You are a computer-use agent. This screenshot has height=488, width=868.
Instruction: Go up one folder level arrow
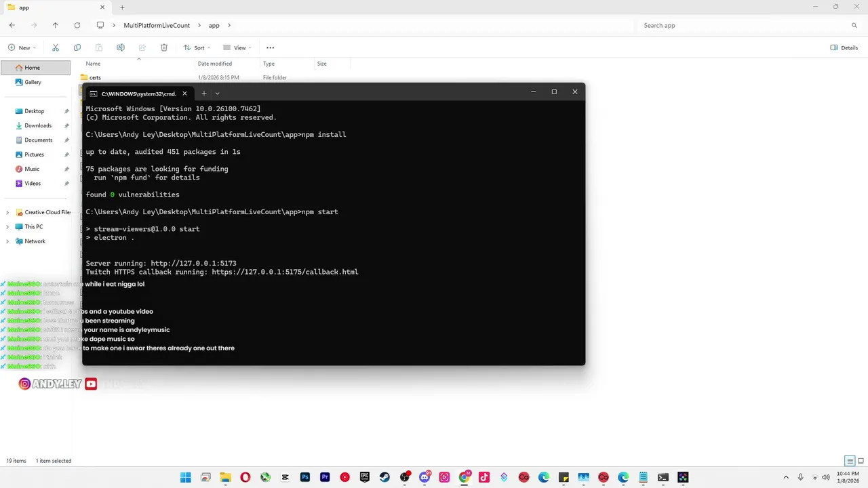(x=56, y=25)
